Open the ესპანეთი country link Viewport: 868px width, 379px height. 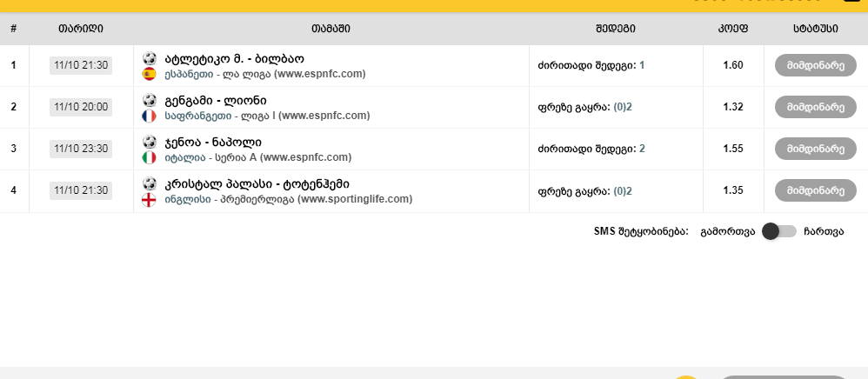(188, 74)
